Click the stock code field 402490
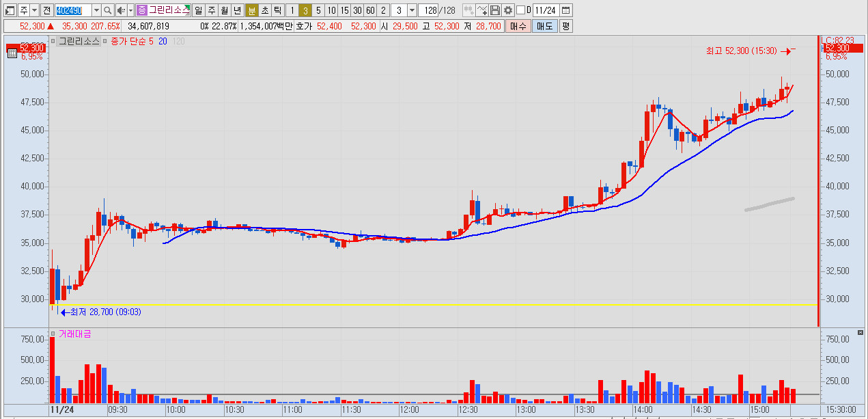Viewport: 868px width, 419px height. pyautogui.click(x=72, y=10)
